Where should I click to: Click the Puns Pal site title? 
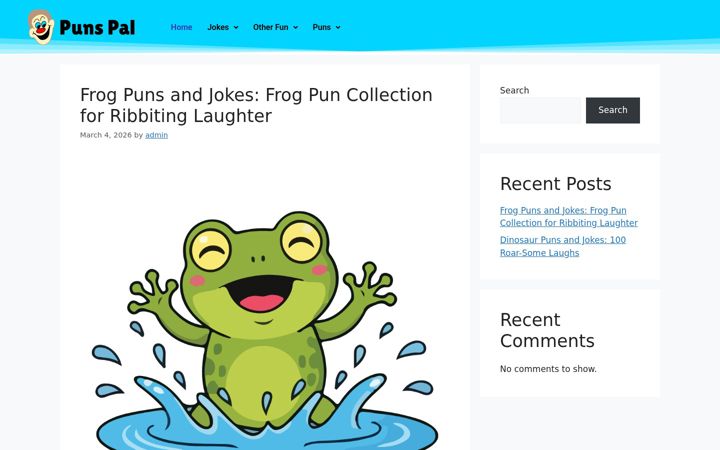(97, 28)
